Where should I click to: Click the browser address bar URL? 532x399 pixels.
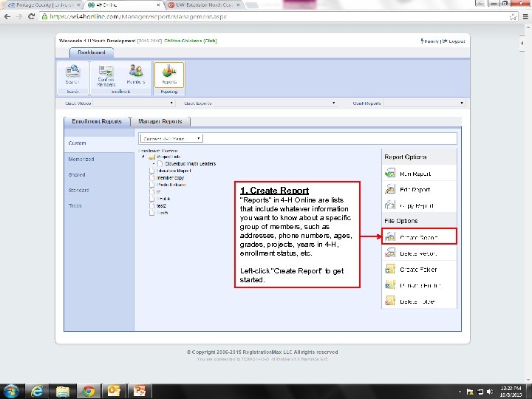tap(138, 16)
